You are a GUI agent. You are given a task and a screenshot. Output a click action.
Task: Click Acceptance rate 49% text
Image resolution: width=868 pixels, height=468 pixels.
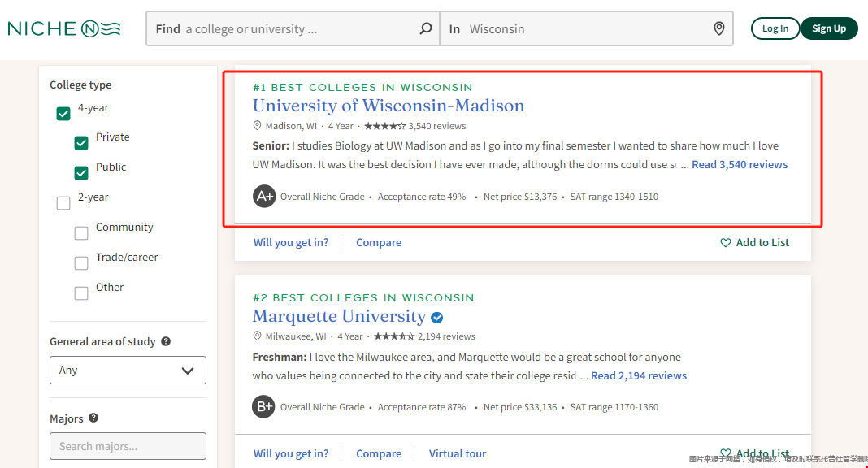[422, 197]
